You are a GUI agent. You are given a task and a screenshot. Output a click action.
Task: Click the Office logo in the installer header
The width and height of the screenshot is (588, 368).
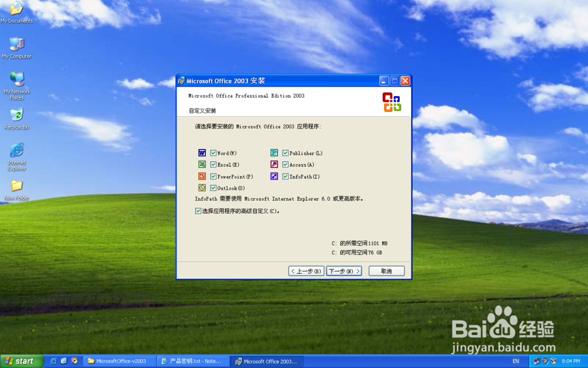point(392,102)
